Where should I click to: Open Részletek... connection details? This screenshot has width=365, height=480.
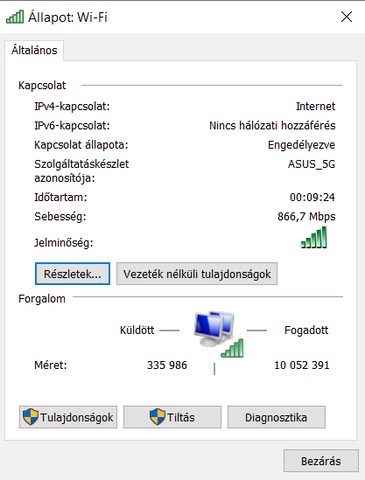pos(72,274)
